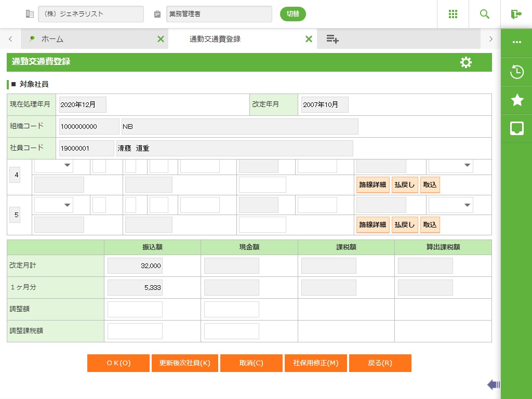
Task: Click the logout icon at top right
Action: pos(516,14)
